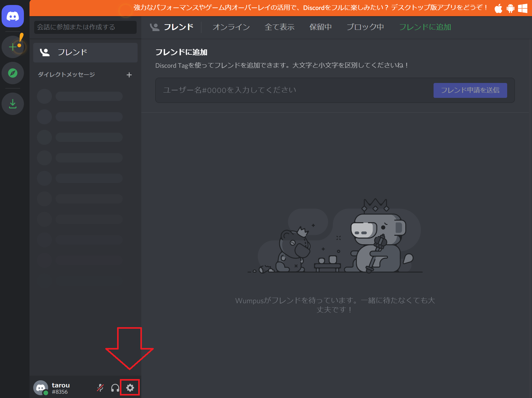This screenshot has width=532, height=398.
Task: Click tarou user avatar
Action: (41, 388)
